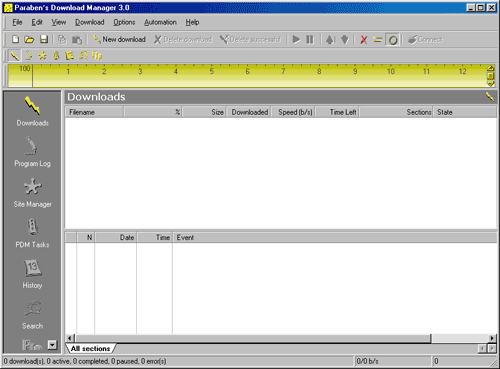Click the speed ruler up arrow
Viewport: 500px width, 369px height.
point(491,68)
